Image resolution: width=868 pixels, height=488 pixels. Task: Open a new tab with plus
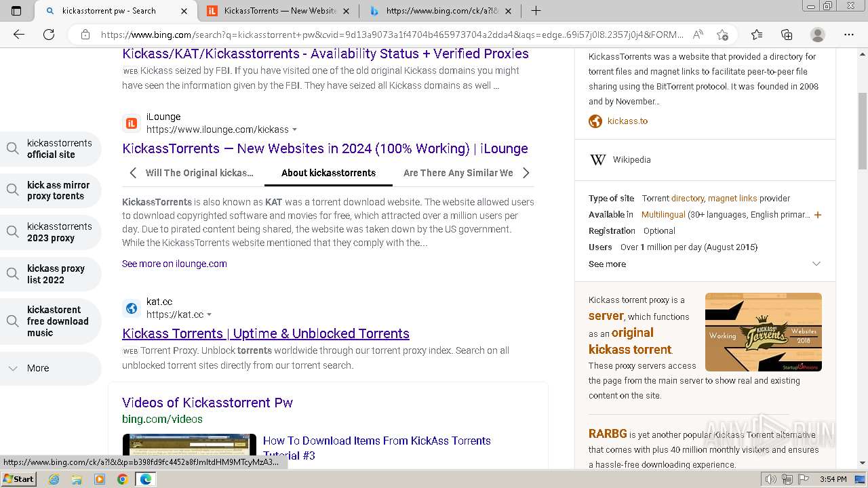tap(536, 11)
